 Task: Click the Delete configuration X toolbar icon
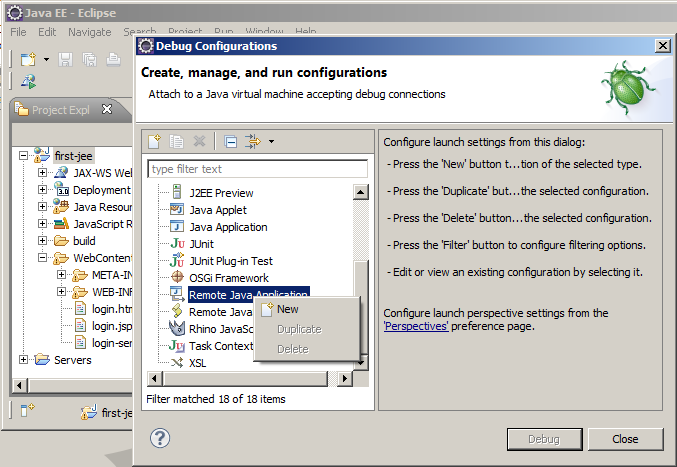click(199, 141)
